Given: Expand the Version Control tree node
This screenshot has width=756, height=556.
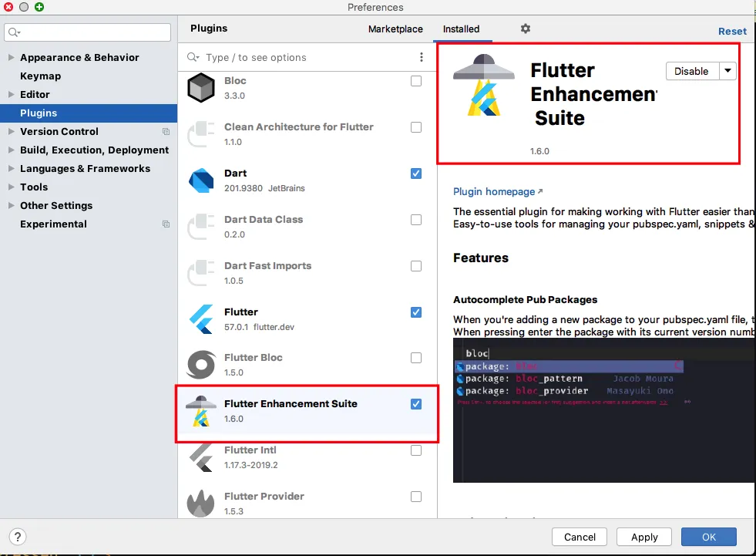Looking at the screenshot, I should (11, 131).
